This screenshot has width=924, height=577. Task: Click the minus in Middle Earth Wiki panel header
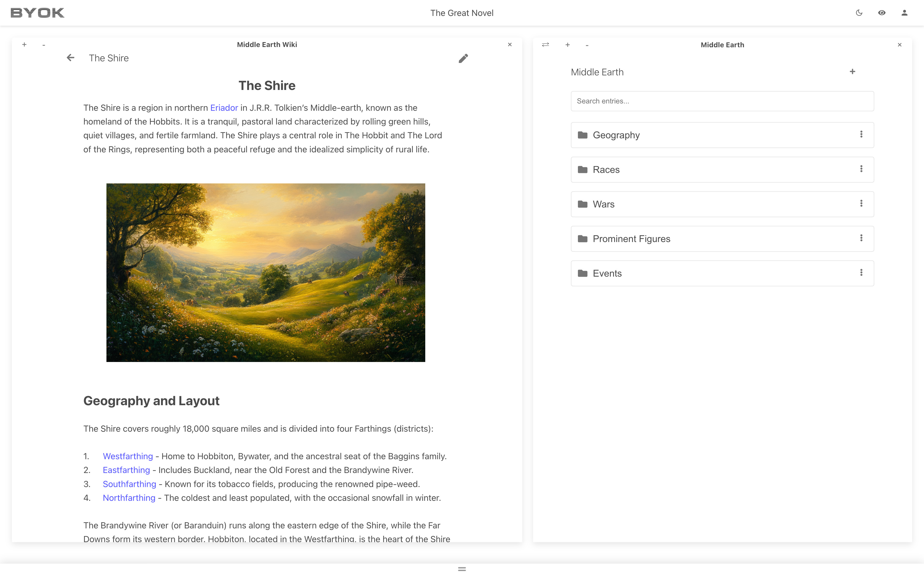click(44, 45)
